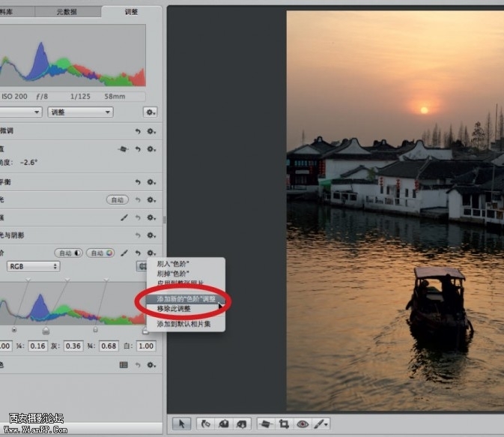This screenshot has height=437, width=504.
Task: Click the gray level value field 0.36
Action: click(73, 346)
